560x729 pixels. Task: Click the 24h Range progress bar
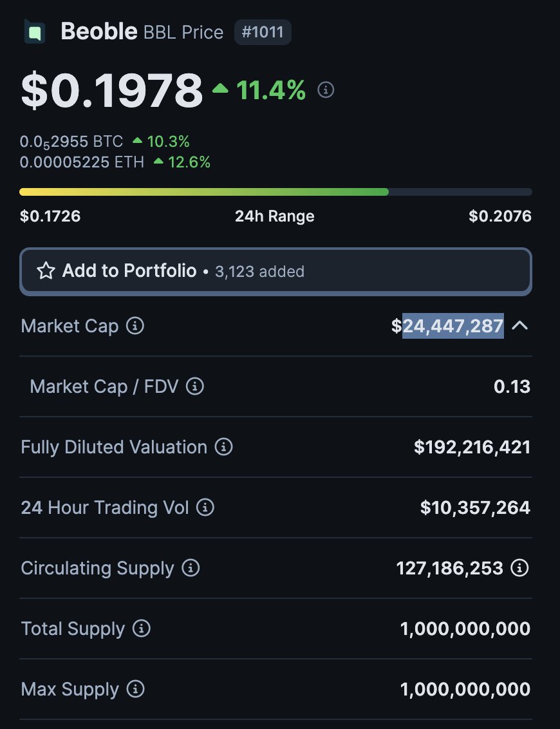tap(275, 192)
